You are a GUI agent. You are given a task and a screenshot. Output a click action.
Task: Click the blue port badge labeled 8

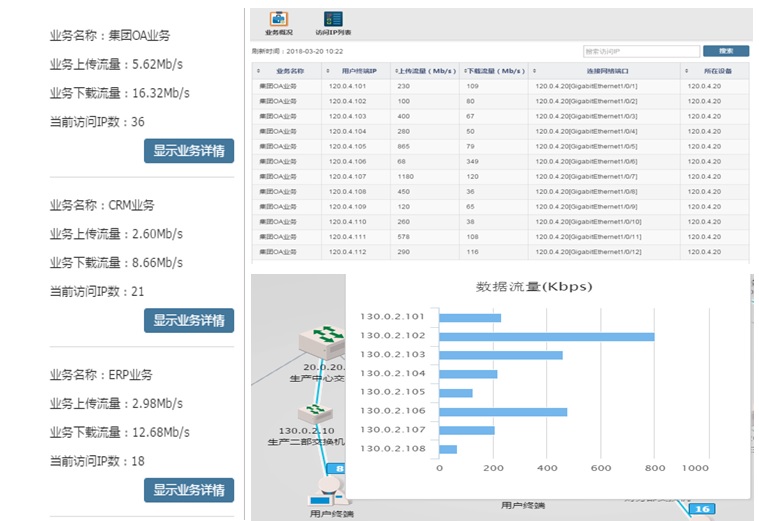338,468
